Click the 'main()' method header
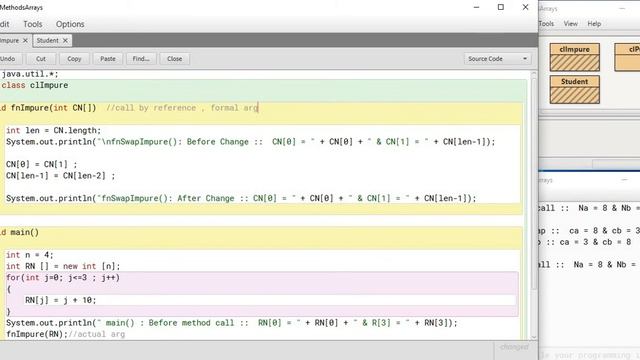Screen dimensions: 640x360 click(24, 232)
